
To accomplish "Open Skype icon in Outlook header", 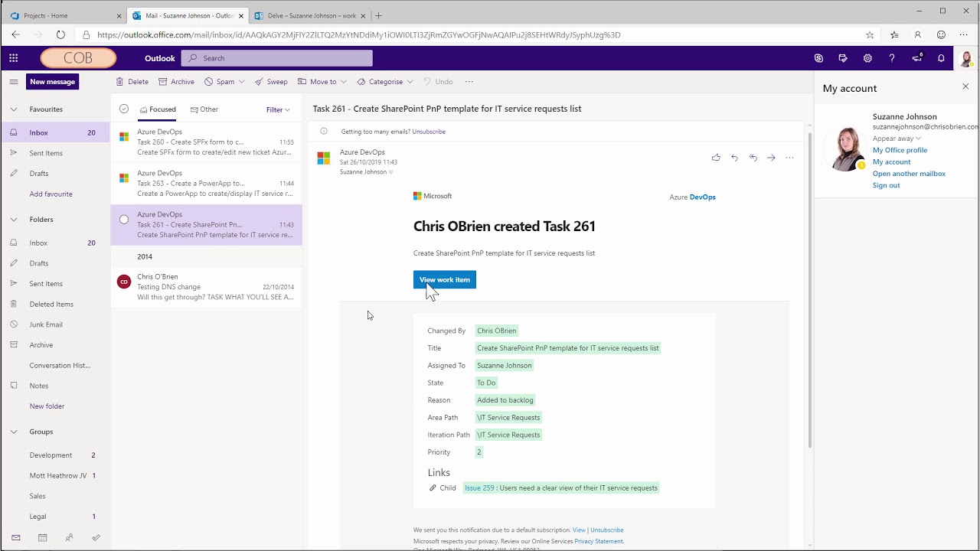I will click(x=818, y=58).
